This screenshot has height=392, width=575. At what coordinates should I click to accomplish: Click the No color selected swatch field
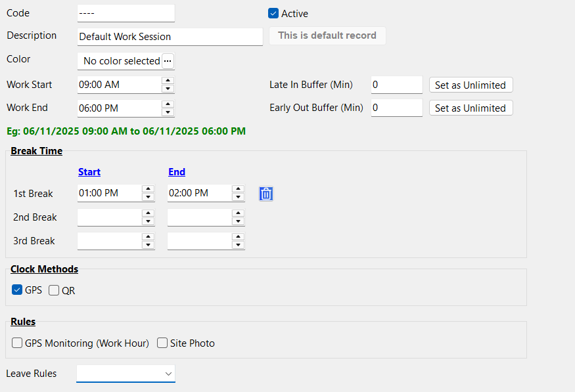[120, 61]
